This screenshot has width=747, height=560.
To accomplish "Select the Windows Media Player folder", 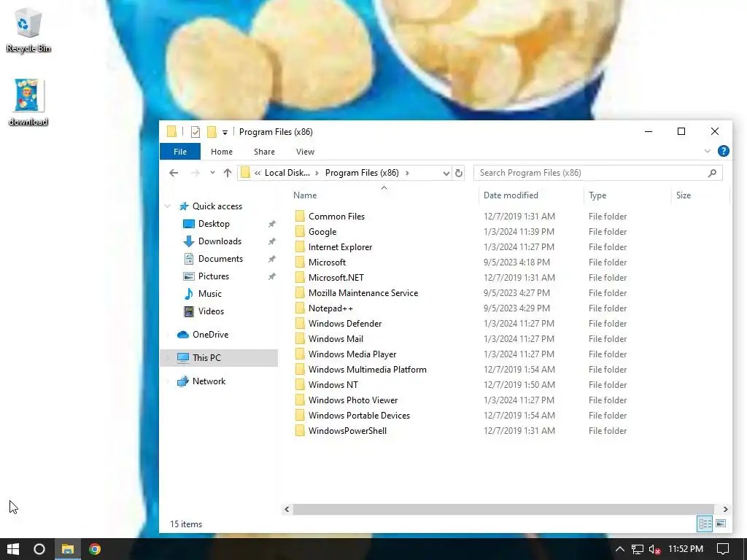I will [x=352, y=354].
